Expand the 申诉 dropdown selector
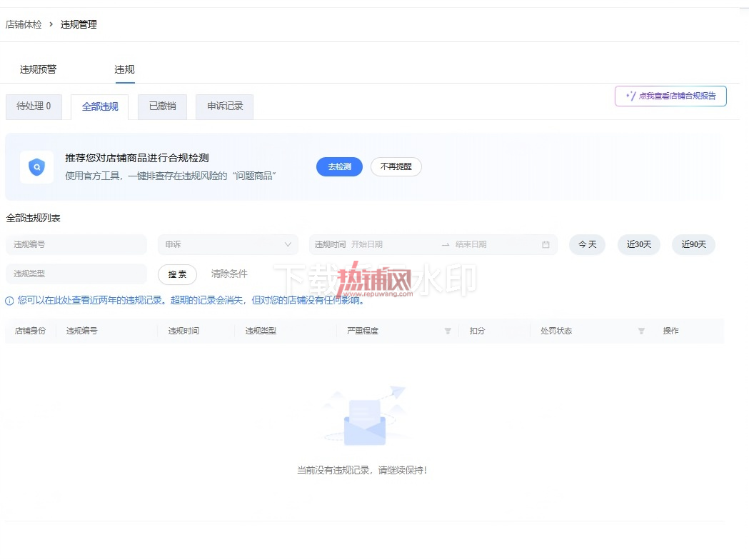This screenshot has height=560, width=749. pos(228,244)
